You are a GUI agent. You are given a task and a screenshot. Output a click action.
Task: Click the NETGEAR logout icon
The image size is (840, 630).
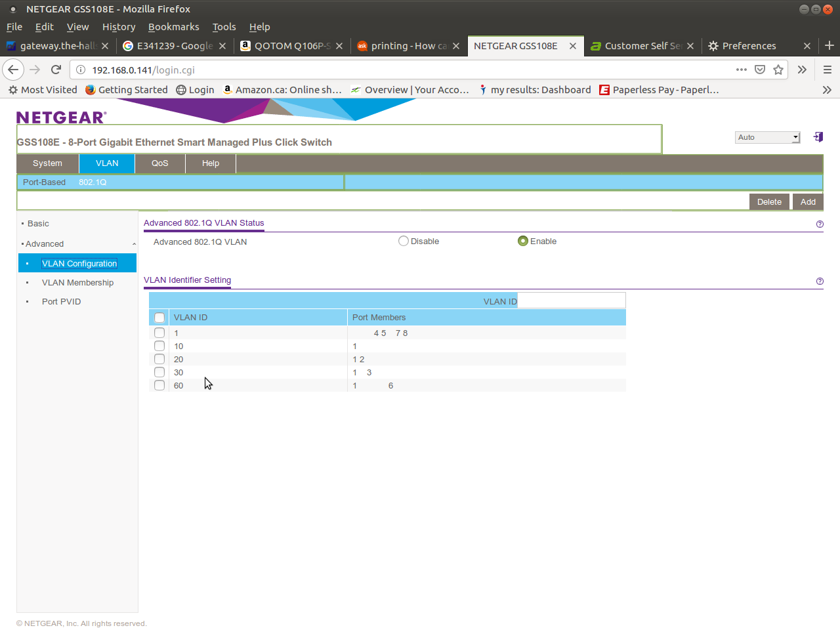[x=818, y=136]
